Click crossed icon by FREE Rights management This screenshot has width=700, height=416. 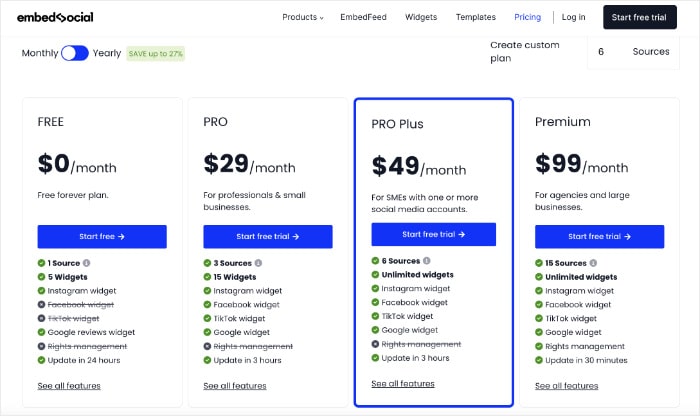(x=42, y=346)
